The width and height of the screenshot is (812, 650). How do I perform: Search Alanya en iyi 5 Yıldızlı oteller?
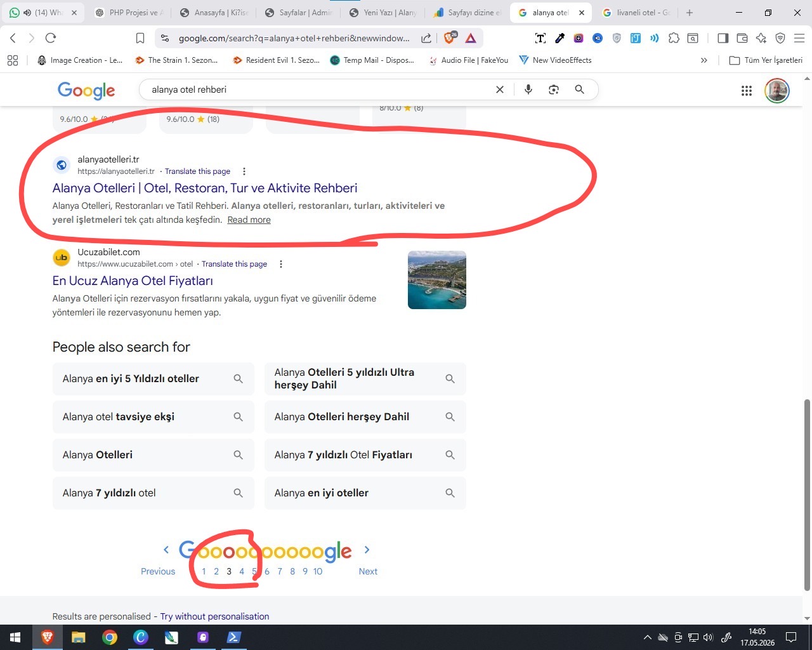154,379
